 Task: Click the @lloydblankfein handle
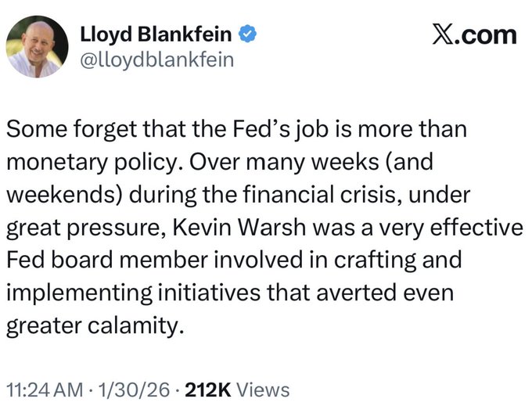[156, 60]
